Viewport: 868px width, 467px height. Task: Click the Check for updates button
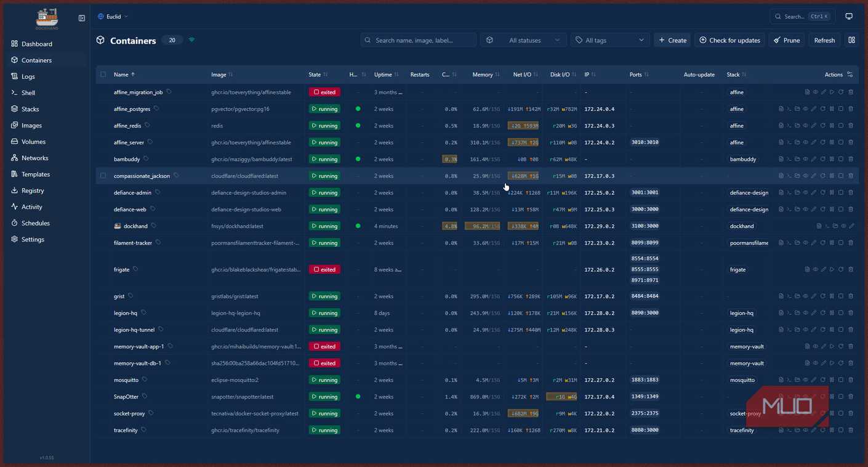729,40
